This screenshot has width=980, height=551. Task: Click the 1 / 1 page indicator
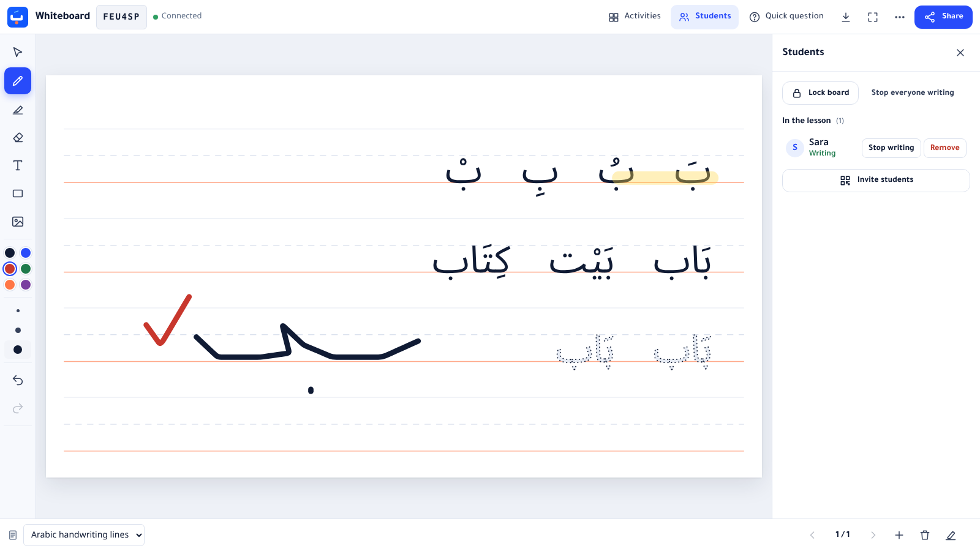[x=843, y=534]
